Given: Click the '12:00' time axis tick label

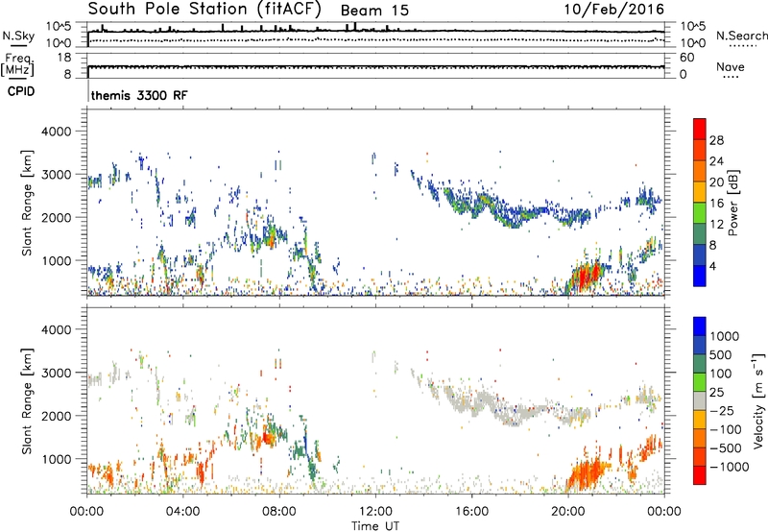Looking at the screenshot, I should 375,512.
